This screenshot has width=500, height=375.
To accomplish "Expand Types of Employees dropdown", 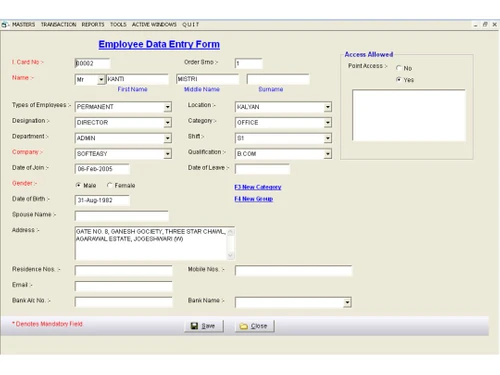I will (168, 107).
